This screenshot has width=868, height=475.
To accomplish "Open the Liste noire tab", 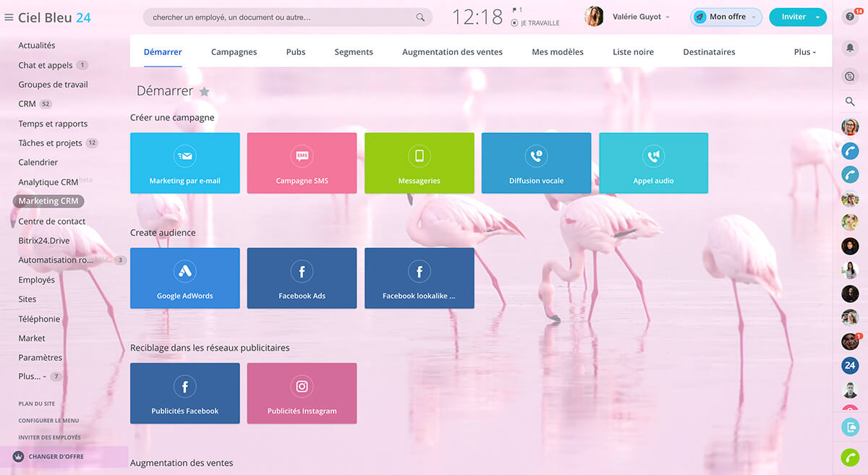I will pos(633,52).
